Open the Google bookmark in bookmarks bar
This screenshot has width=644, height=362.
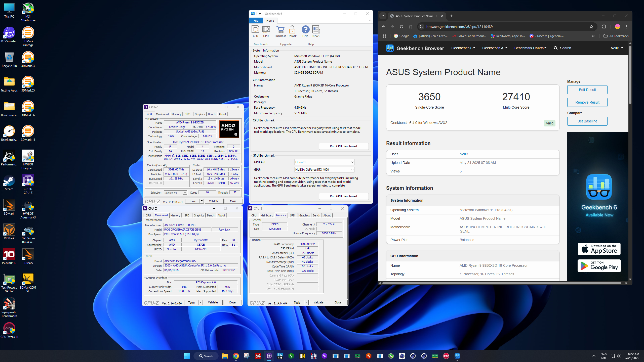401,36
